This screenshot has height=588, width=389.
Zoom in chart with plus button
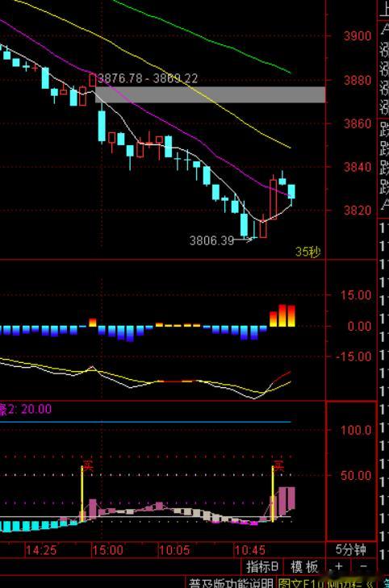(x=339, y=566)
